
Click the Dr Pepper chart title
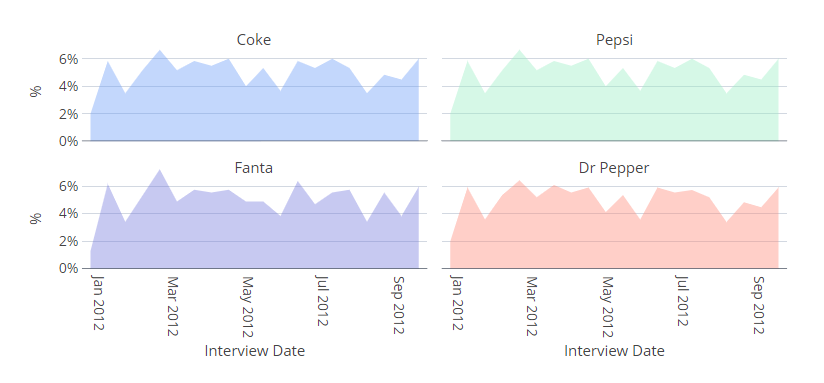(614, 168)
